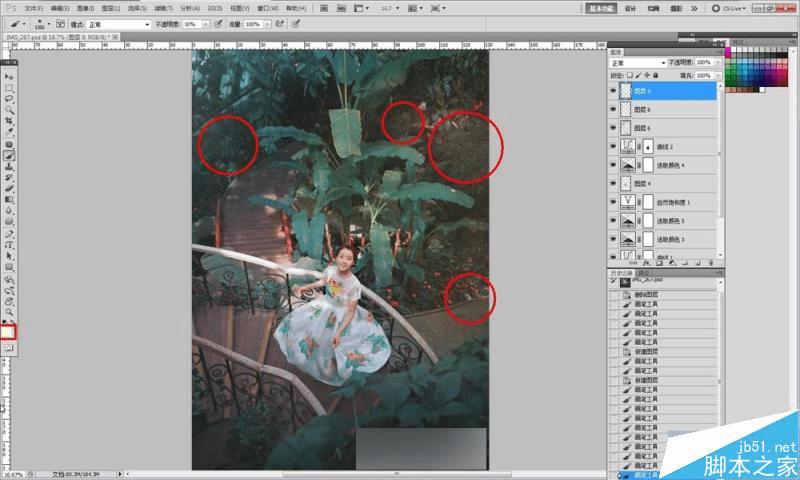Screen dimensions: 800x480
Task: Select the Move tool in the toolbox
Action: coord(9,77)
